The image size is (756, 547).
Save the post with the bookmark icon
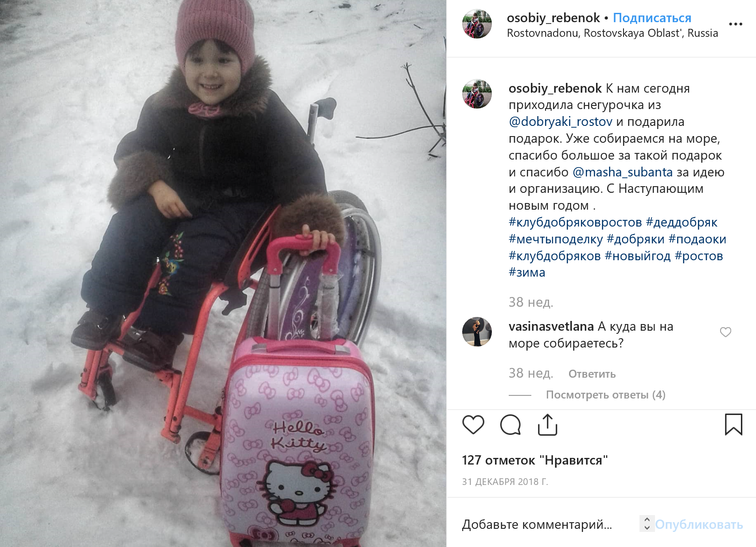point(733,425)
